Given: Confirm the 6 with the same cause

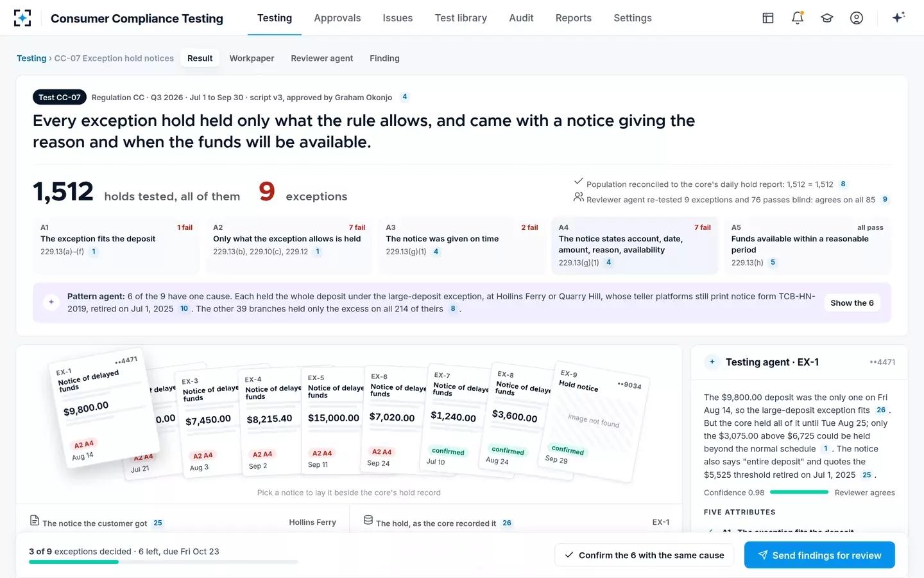Looking at the screenshot, I should pyautogui.click(x=644, y=556).
